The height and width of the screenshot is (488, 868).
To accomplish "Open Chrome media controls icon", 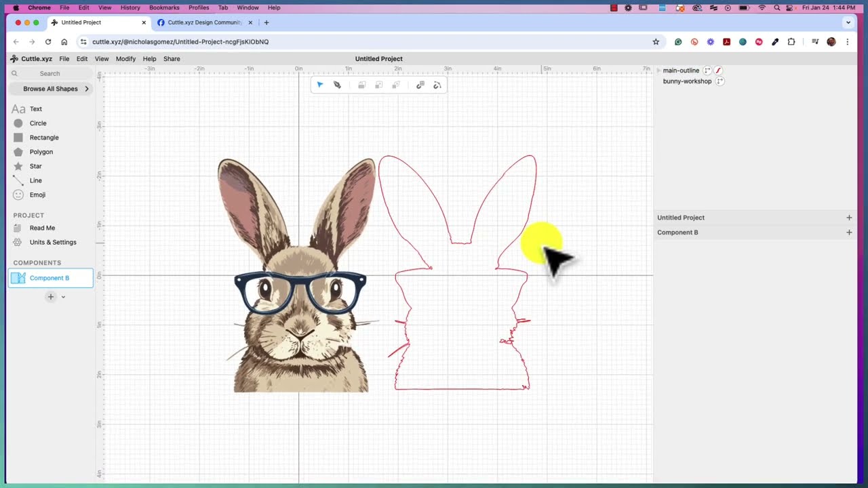I will [815, 41].
